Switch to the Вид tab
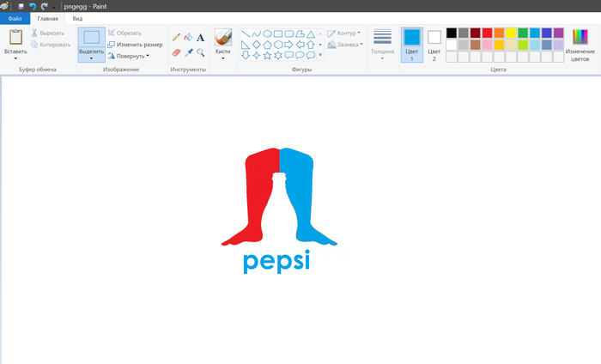Viewport: 601px width, 364px height. (77, 17)
